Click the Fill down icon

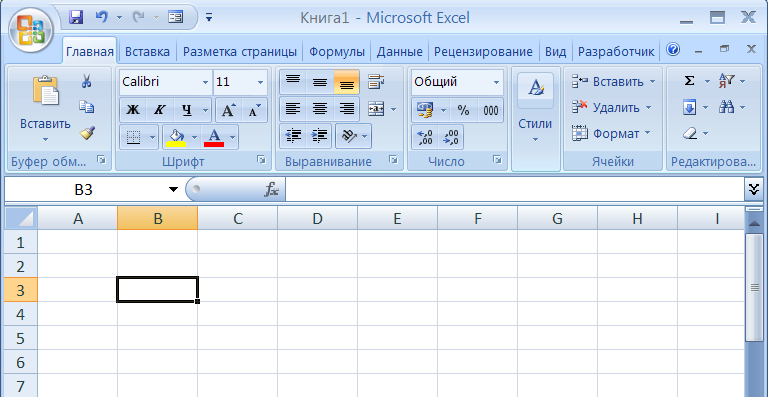pos(689,108)
